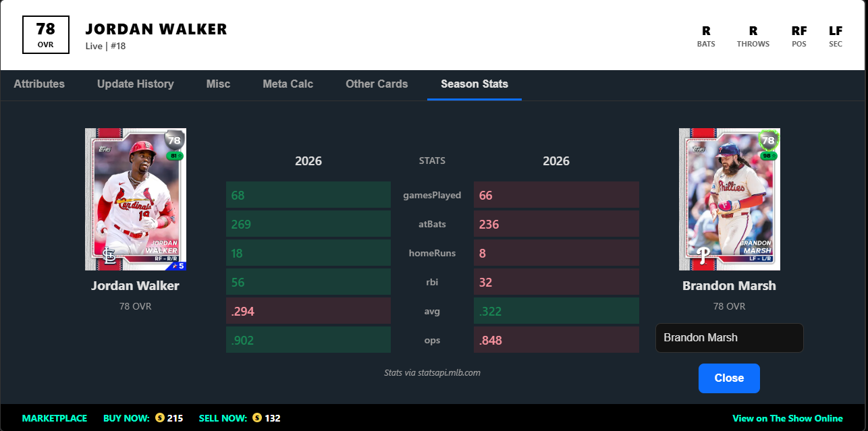The height and width of the screenshot is (431, 868).
Task: Click Jordan Walker's gamesPlayed value 68
Action: (x=308, y=195)
